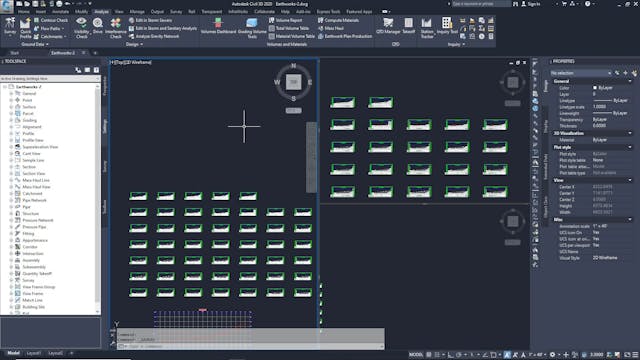
Task: Select the Corridor item in the tree
Action: [x=30, y=247]
